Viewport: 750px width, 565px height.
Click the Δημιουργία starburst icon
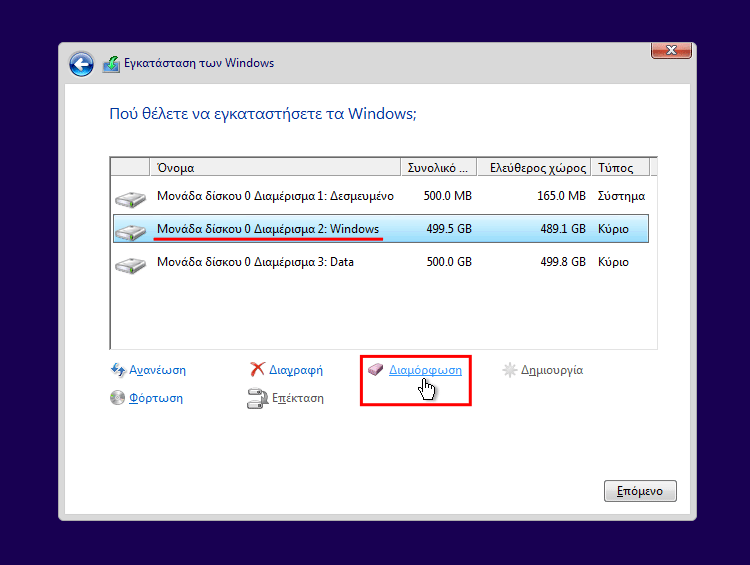coord(510,370)
